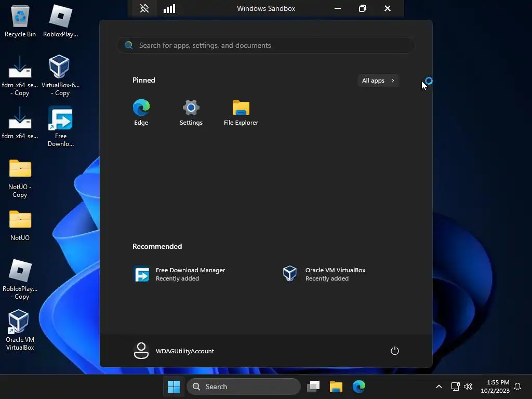Select the Free Downlo... desktop shortcut
Screen dimensions: 532x399
[60, 127]
